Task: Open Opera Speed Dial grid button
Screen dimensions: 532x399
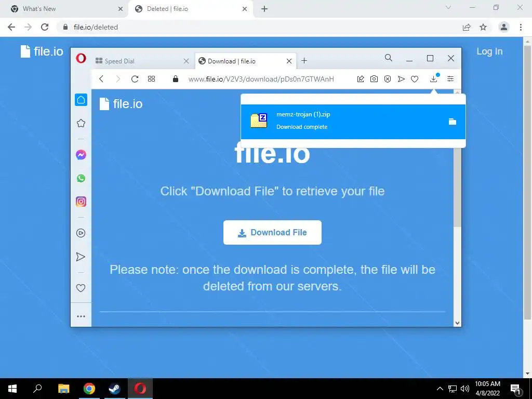Action: click(151, 79)
